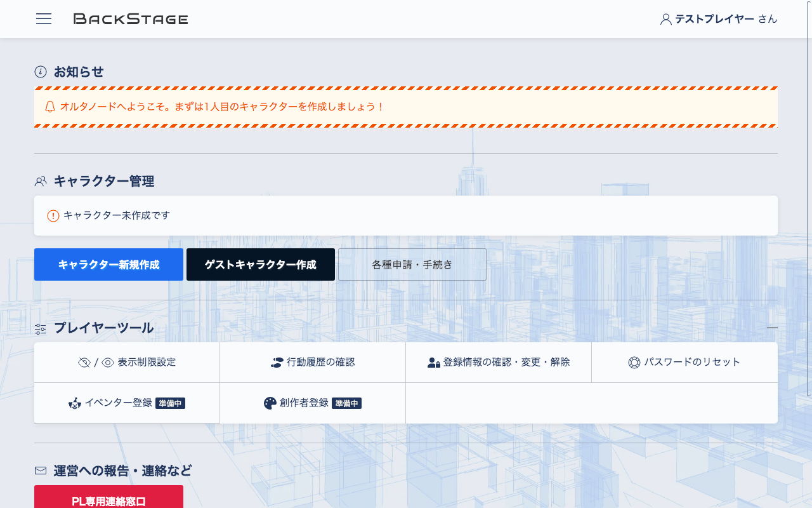Click the eye icons for 表示制限設定
Image resolution: width=812 pixels, height=508 pixels.
(x=96, y=363)
